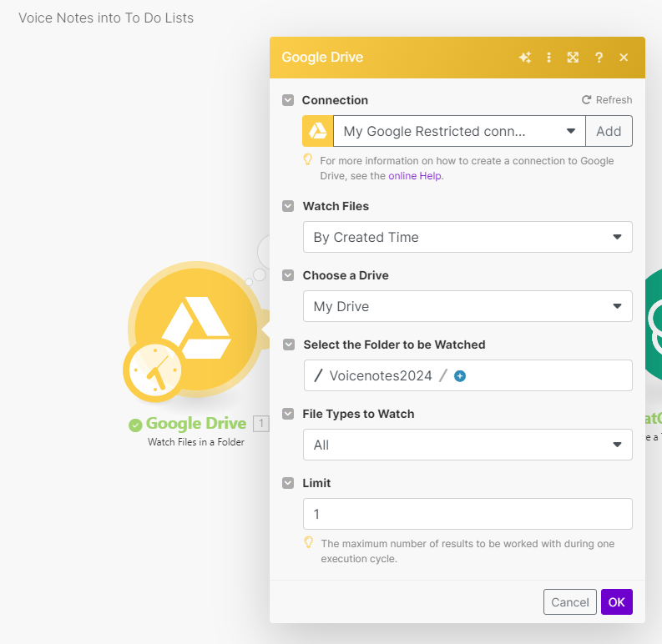Screen dimensions: 662x644
Task: Open the File Types to Watch dropdown All
Action: pos(467,445)
